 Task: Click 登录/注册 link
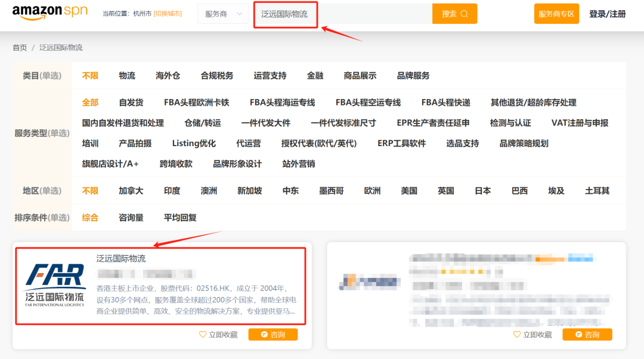[607, 14]
